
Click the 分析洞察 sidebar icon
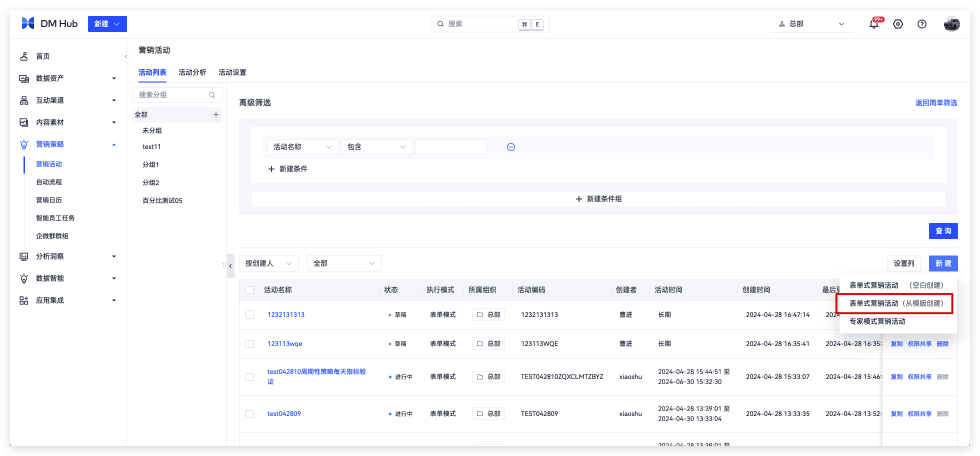24,256
